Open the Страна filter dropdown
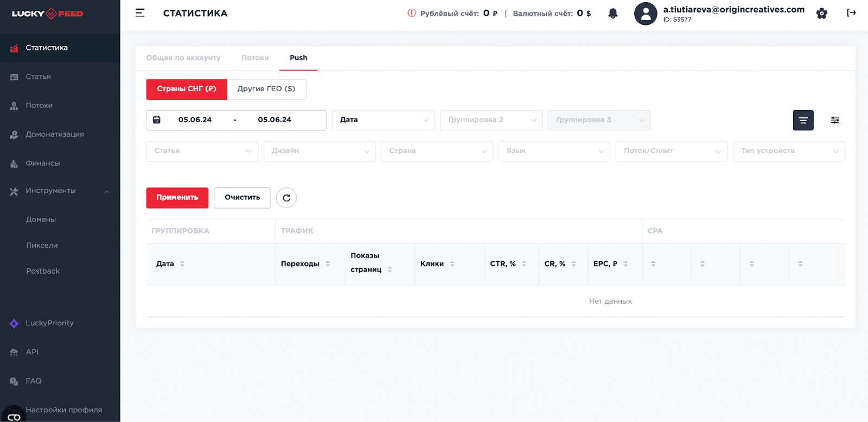868x422 pixels. point(437,151)
